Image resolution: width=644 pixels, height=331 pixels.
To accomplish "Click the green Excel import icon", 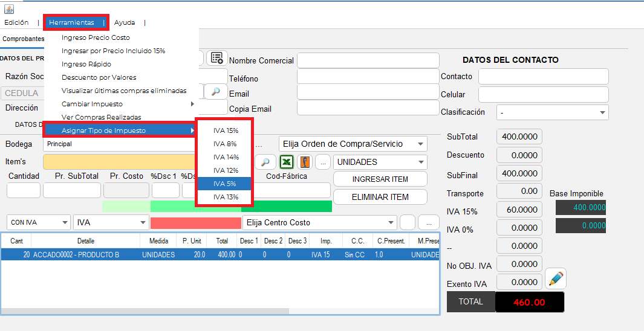I will coord(286,162).
